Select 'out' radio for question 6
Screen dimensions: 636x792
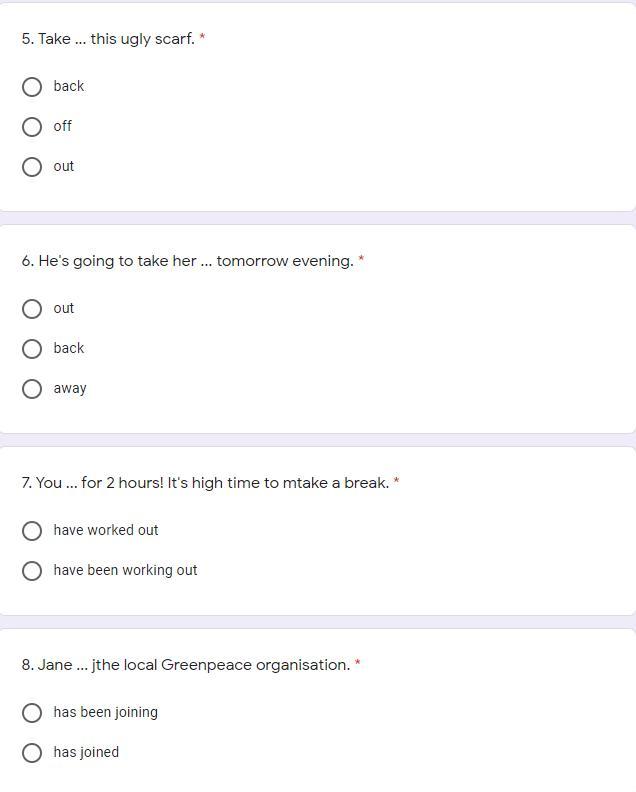point(32,309)
